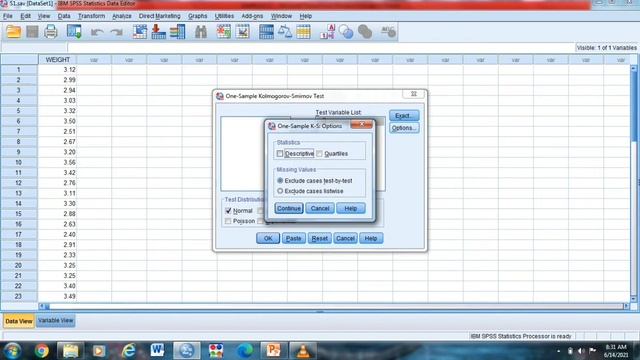The image size is (640, 360).
Task: Click the Undo arrow in toolbar
Action: (x=97, y=32)
